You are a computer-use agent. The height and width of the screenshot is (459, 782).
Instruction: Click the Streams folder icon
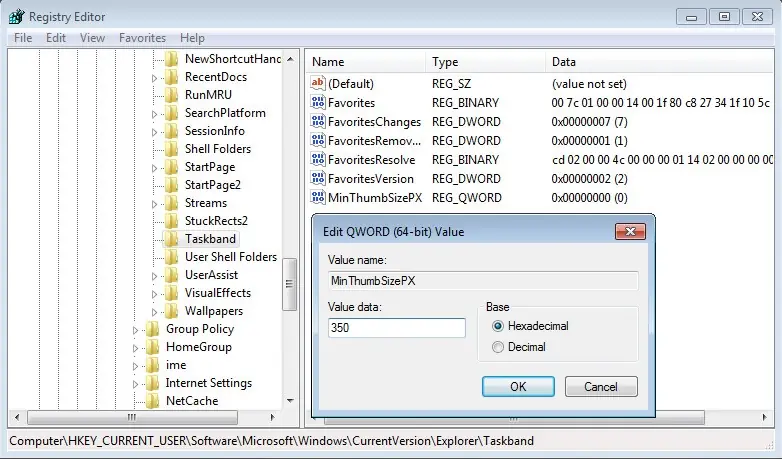tap(172, 203)
